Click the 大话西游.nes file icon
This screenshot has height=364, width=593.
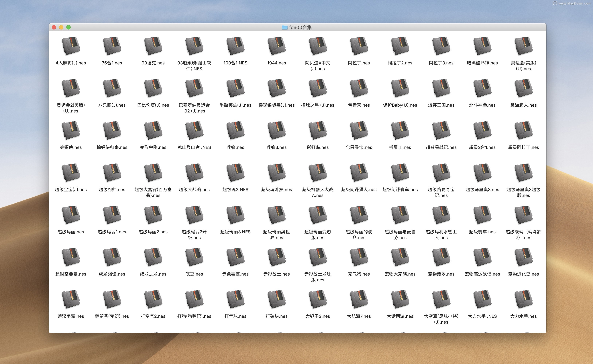[x=400, y=299]
